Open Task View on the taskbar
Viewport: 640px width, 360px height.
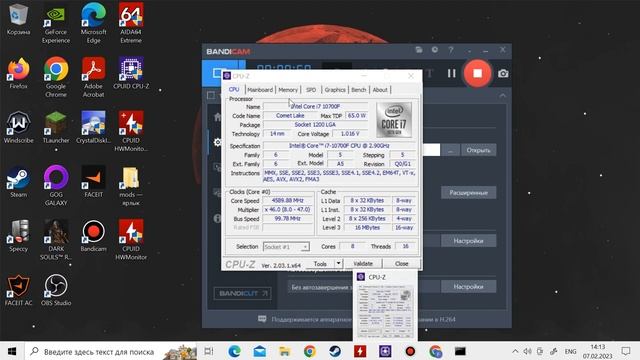[x=209, y=351]
